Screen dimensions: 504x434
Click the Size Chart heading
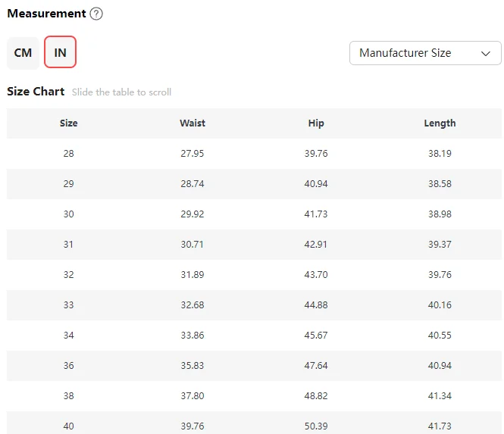pyautogui.click(x=36, y=92)
